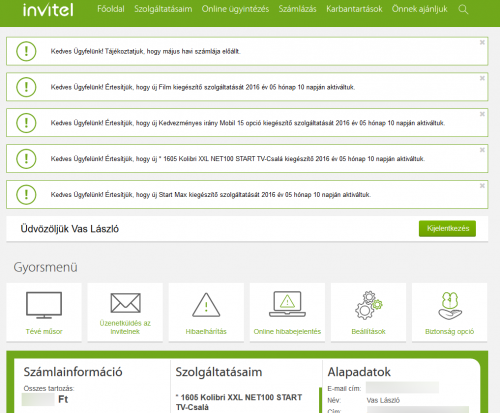Screen dimensions: 500x413
Task: Dismiss the Kedvezményes irány Mobil 15 notification
Action: pos(482,114)
